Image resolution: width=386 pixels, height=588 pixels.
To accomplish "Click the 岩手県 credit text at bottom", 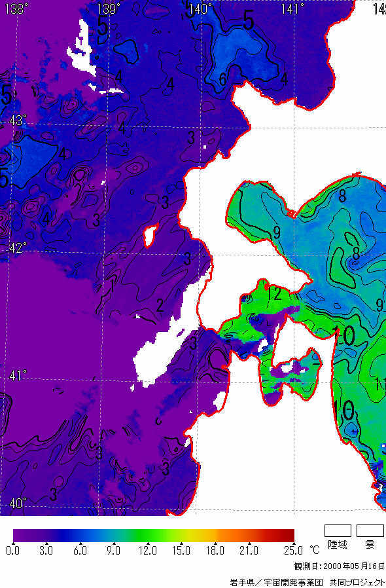I will tap(242, 582).
